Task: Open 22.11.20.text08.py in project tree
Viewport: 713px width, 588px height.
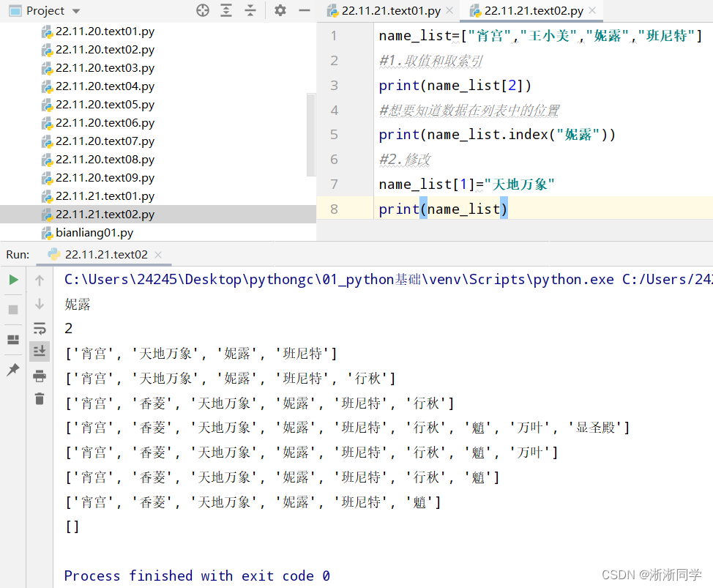Action: [x=105, y=160]
